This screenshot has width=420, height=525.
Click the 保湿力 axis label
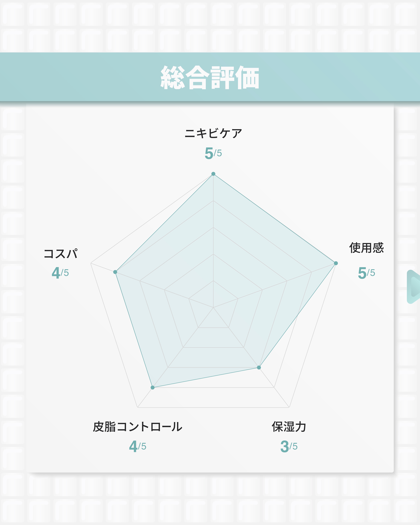(x=289, y=427)
